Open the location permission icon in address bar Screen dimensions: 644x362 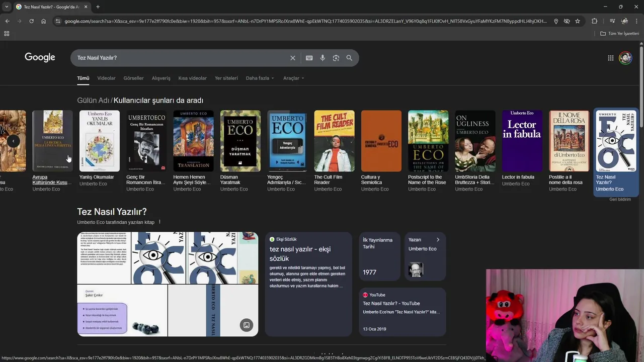(x=555, y=21)
